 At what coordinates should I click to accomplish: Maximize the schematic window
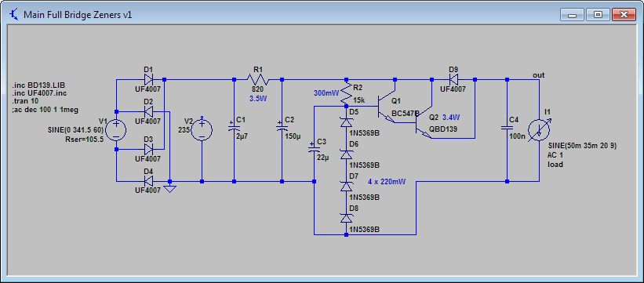598,15
